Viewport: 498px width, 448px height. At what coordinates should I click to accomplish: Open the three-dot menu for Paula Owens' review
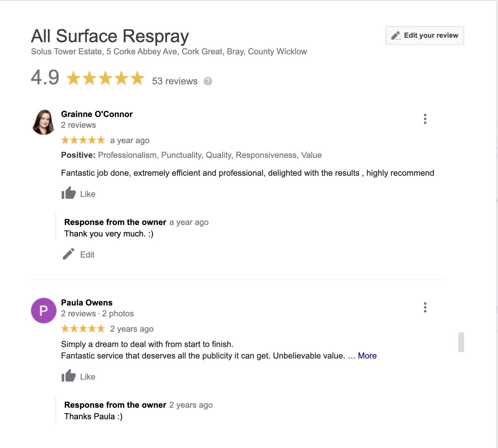[x=425, y=307]
